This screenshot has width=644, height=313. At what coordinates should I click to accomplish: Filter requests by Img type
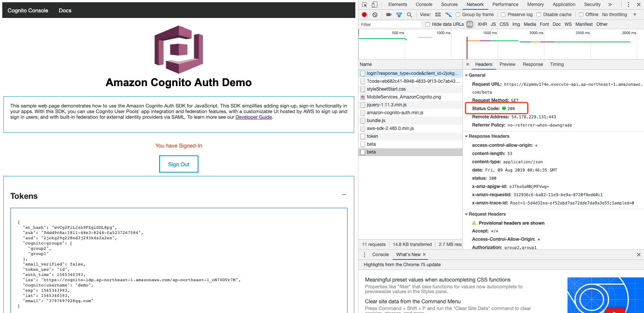(x=516, y=24)
